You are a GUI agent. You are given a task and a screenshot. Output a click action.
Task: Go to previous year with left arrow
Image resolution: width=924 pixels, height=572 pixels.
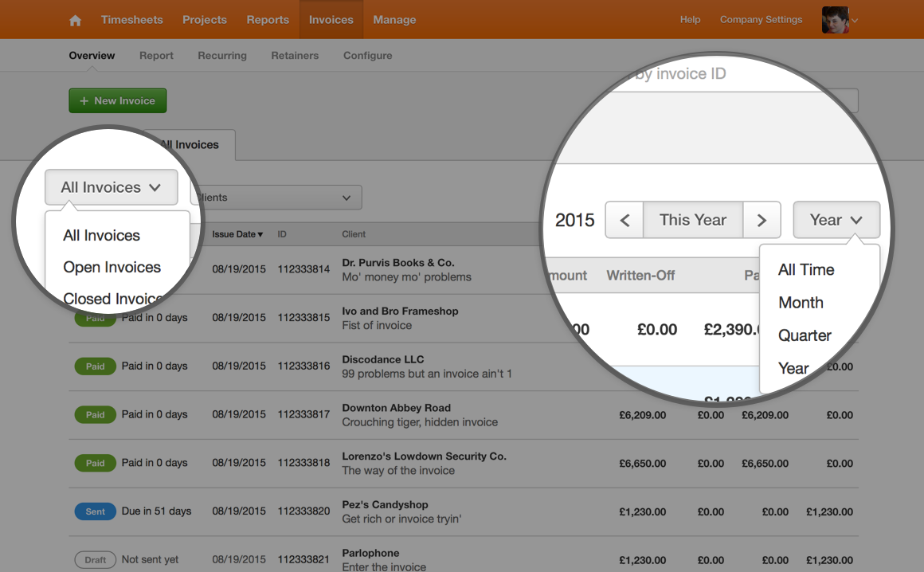pos(624,221)
